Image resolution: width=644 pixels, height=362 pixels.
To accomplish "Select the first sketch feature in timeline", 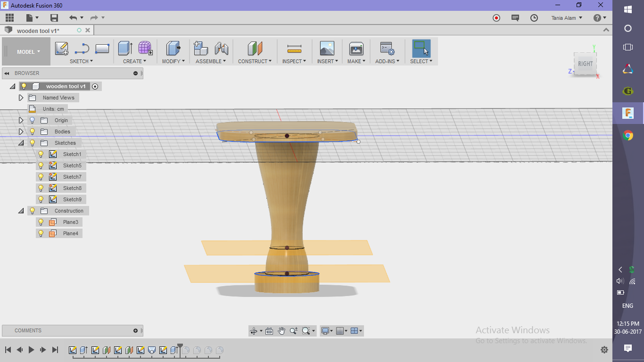I will click(x=73, y=350).
